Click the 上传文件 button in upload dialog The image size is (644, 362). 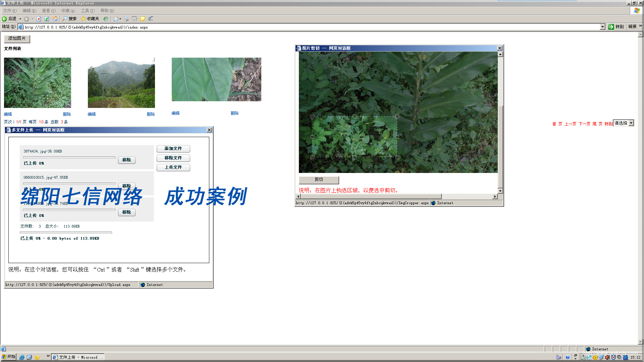pos(173,167)
